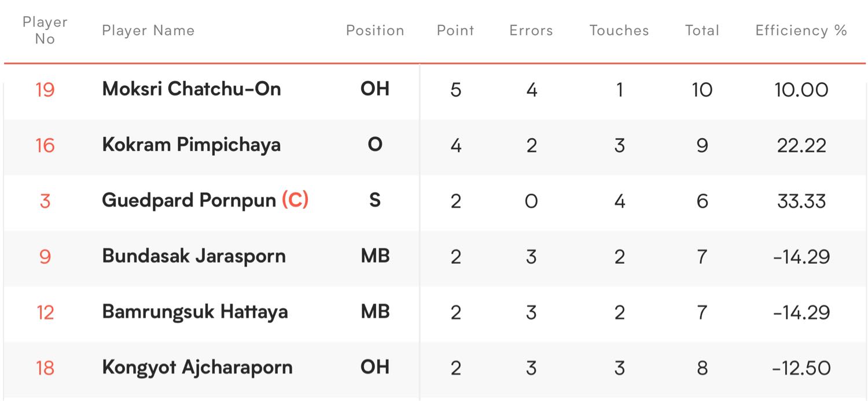The image size is (868, 401).
Task: Click the Touches column header
Action: pos(619,31)
